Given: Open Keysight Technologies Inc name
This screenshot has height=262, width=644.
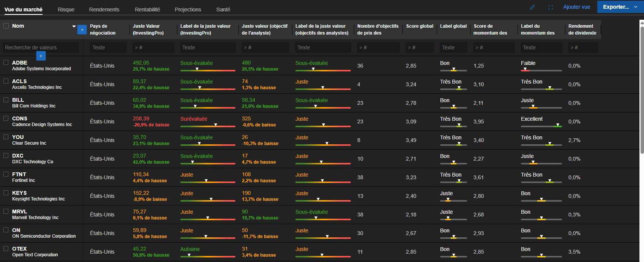Looking at the screenshot, I should 38,199.
